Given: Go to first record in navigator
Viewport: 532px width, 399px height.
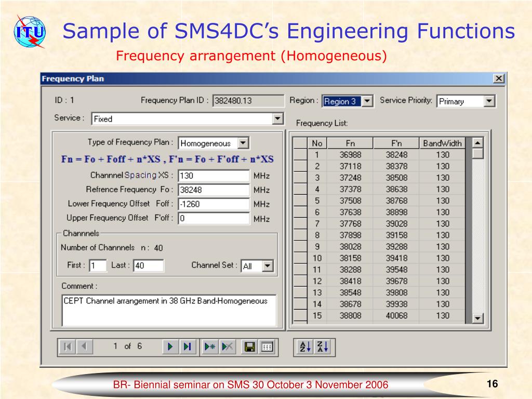Looking at the screenshot, I should coord(68,347).
